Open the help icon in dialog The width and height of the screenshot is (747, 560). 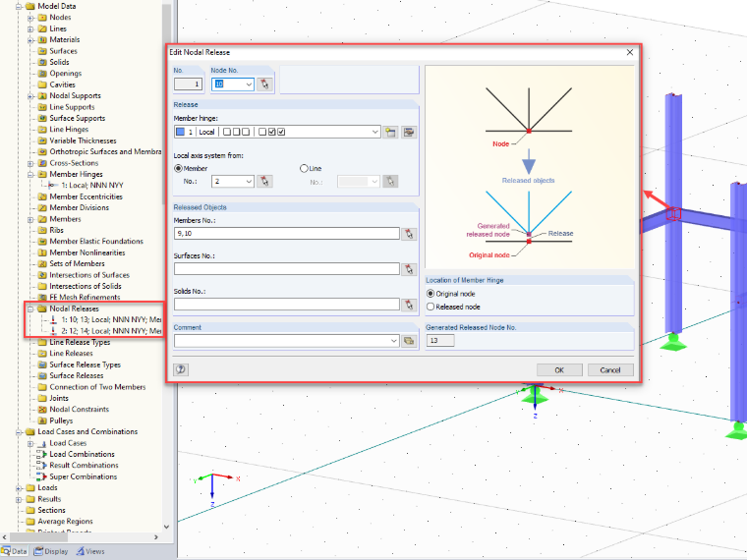coord(181,369)
